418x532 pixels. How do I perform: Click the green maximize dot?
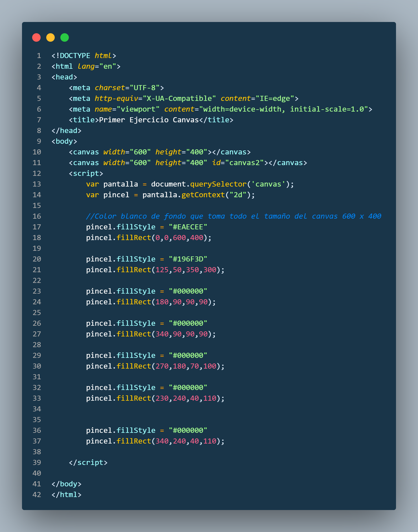pos(65,37)
